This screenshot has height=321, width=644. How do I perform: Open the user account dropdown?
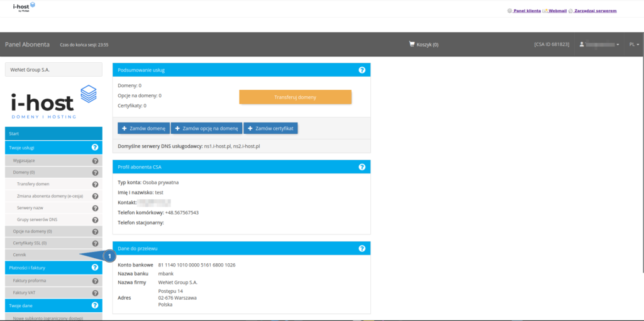tap(599, 45)
